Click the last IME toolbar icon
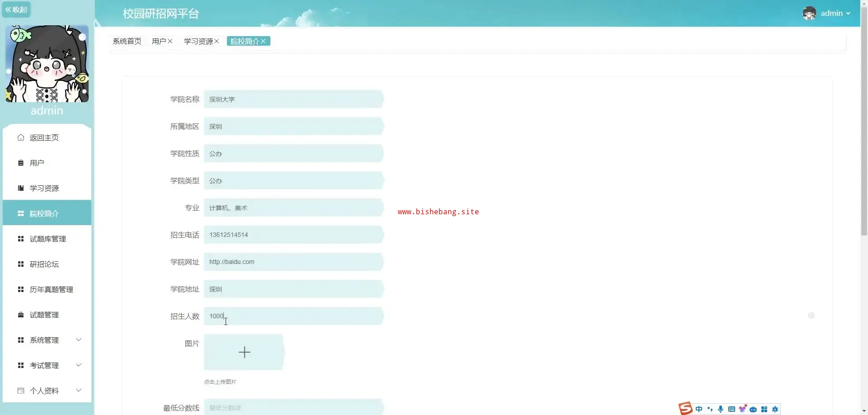 [775, 409]
